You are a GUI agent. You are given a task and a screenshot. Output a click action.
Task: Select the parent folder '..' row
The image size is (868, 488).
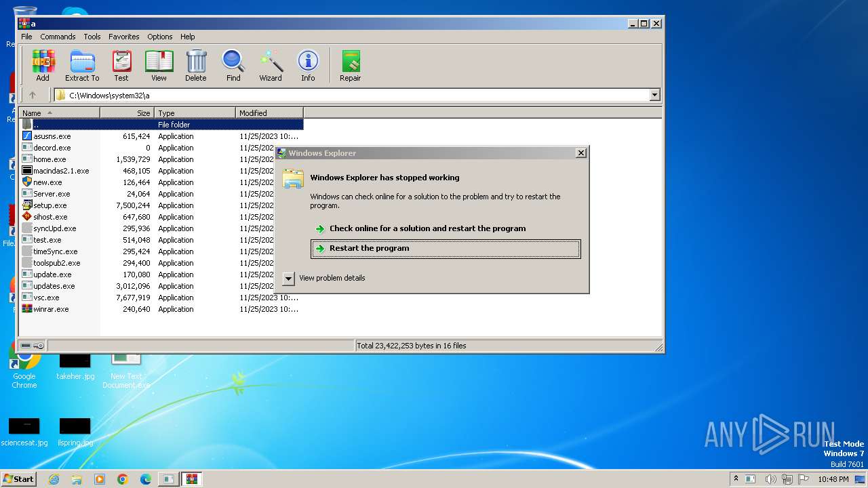coord(161,125)
